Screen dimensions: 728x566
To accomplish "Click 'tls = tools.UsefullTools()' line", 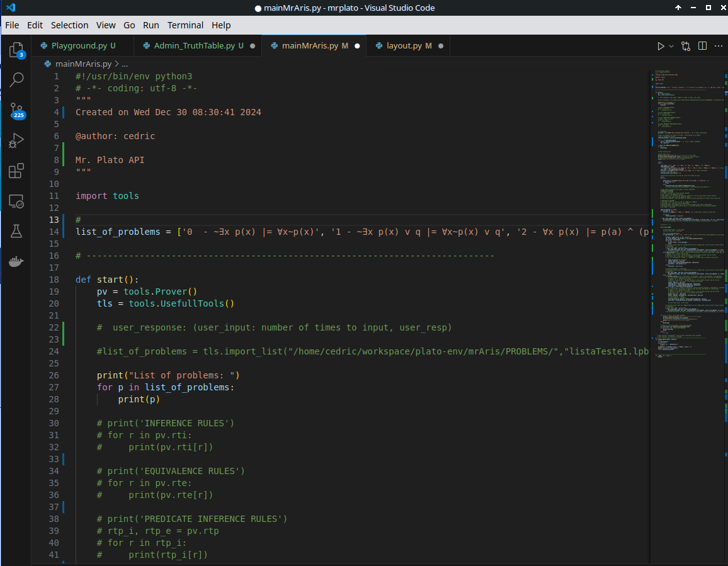I will pos(166,303).
